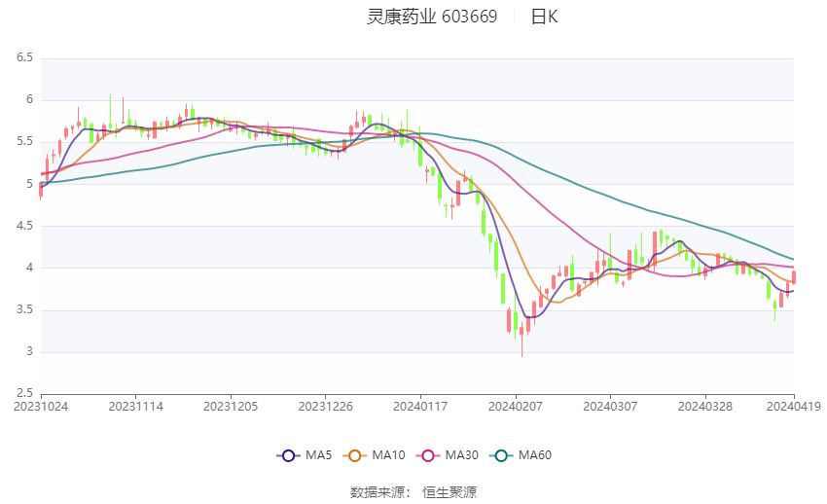This screenshot has height=504, width=827.
Task: Click the MA10 legend label text
Action: click(x=388, y=455)
